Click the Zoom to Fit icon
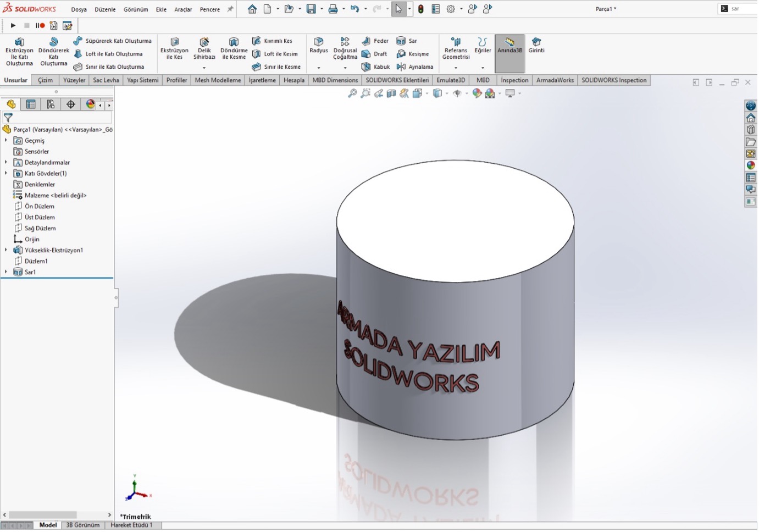 pos(352,93)
